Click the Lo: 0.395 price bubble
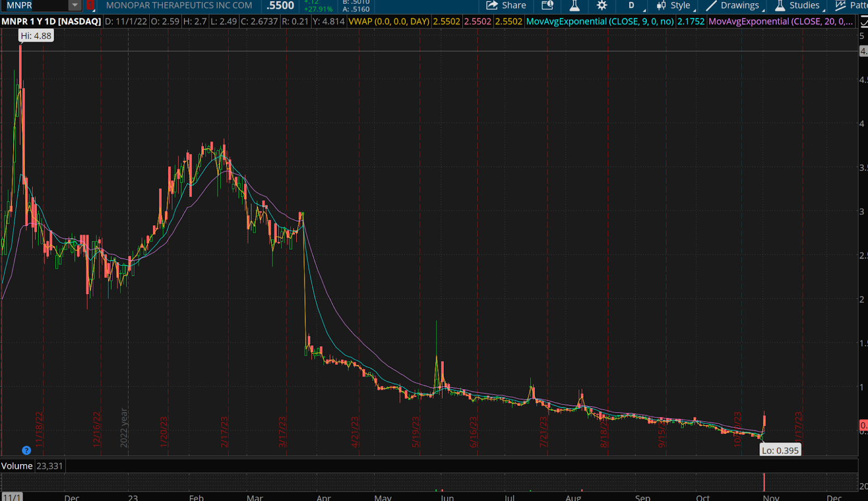The image size is (868, 501). (x=780, y=450)
